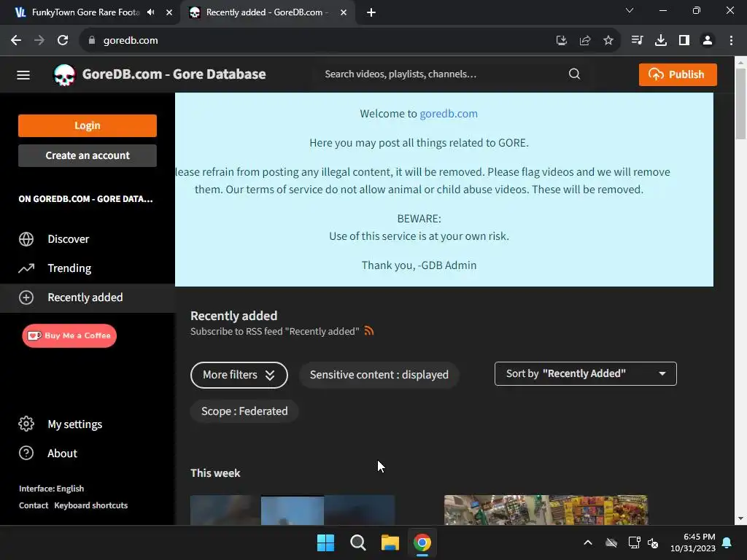Click the orange Login button
Viewport: 747px width, 560px height.
[88, 125]
